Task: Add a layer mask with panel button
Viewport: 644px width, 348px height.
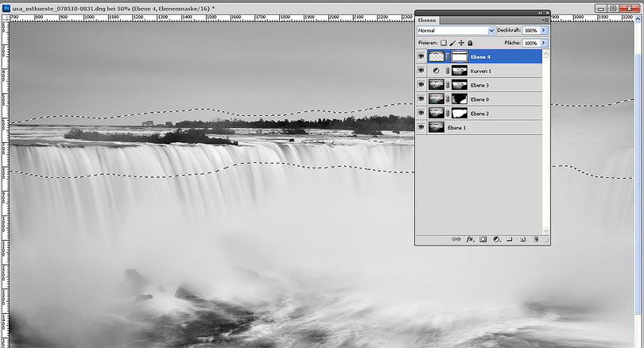Action: pos(483,239)
